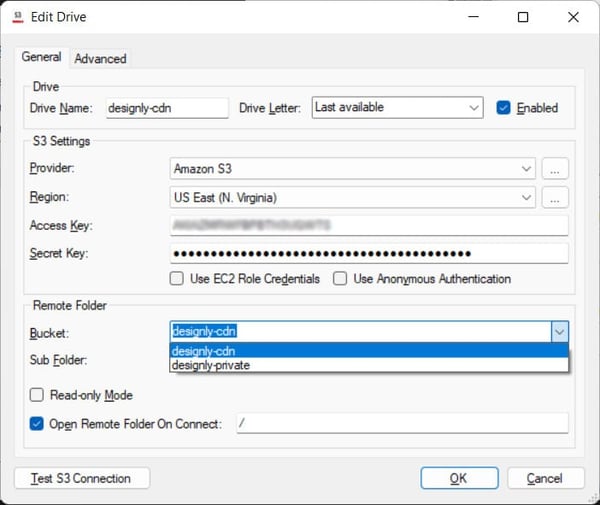Screen dimensions: 600x505
Task: Maximize the Edit Drive window
Action: coord(523,17)
